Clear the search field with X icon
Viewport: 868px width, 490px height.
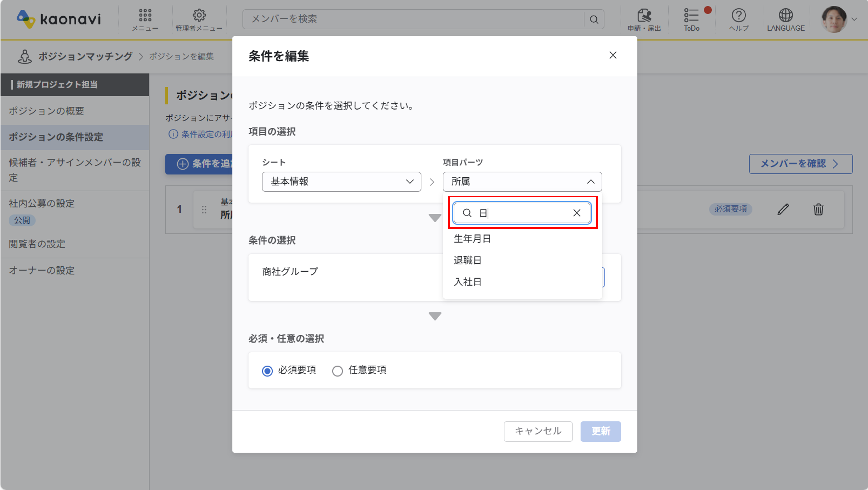coord(576,213)
